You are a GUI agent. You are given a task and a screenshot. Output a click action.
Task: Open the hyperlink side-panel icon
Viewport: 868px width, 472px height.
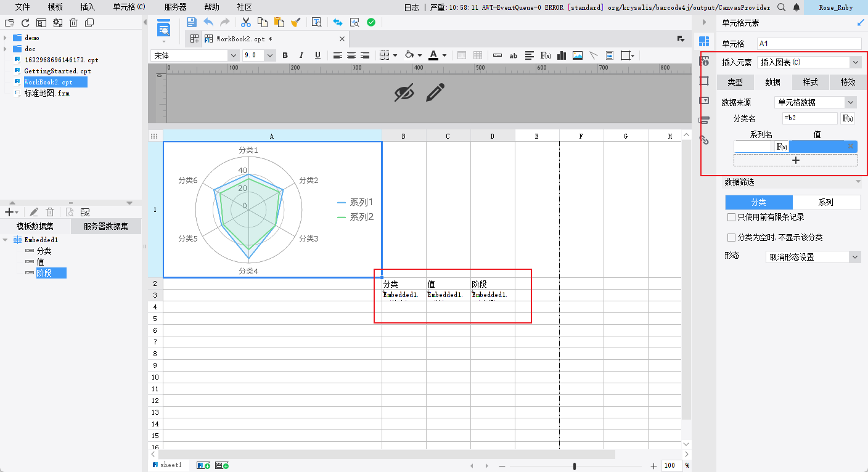coord(704,139)
